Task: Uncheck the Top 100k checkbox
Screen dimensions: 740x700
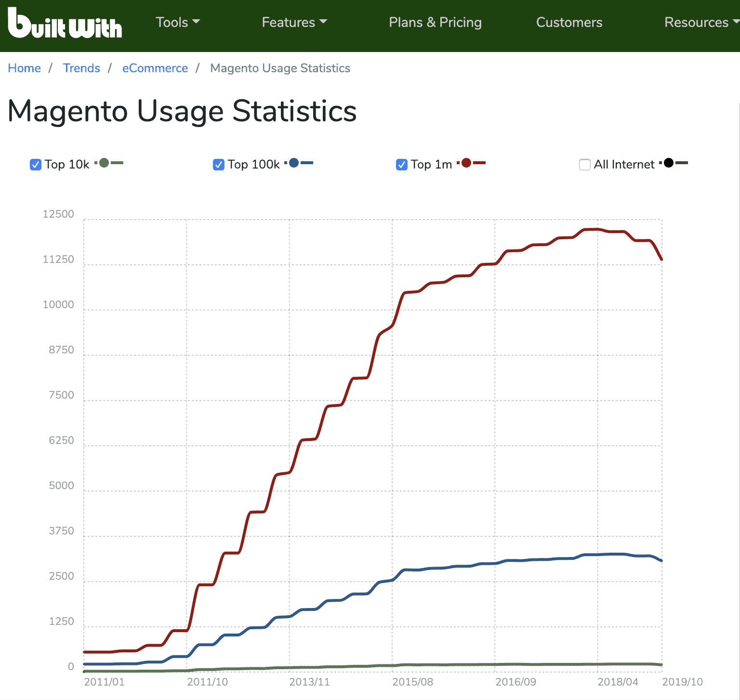Action: click(x=219, y=165)
